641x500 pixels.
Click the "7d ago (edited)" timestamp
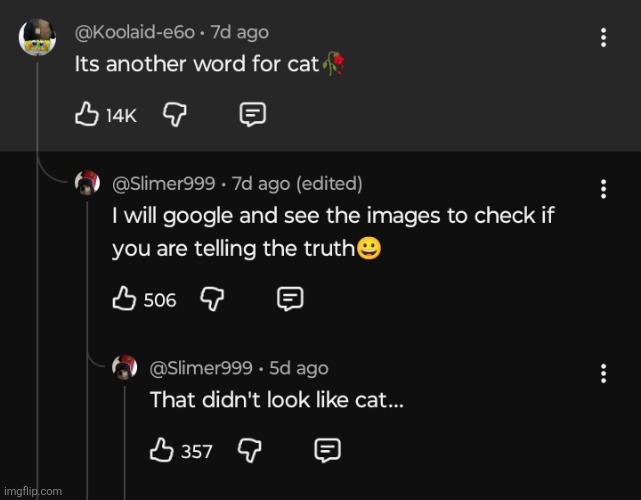click(x=297, y=184)
